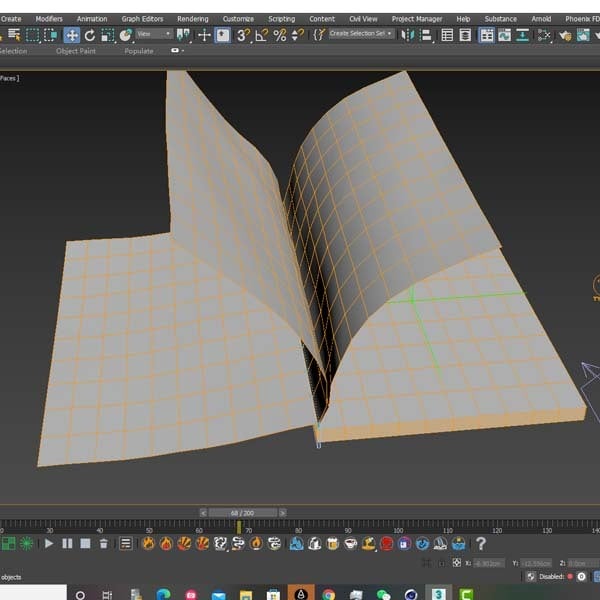
Task: Switch to the Populate ribbon tab
Action: click(139, 51)
